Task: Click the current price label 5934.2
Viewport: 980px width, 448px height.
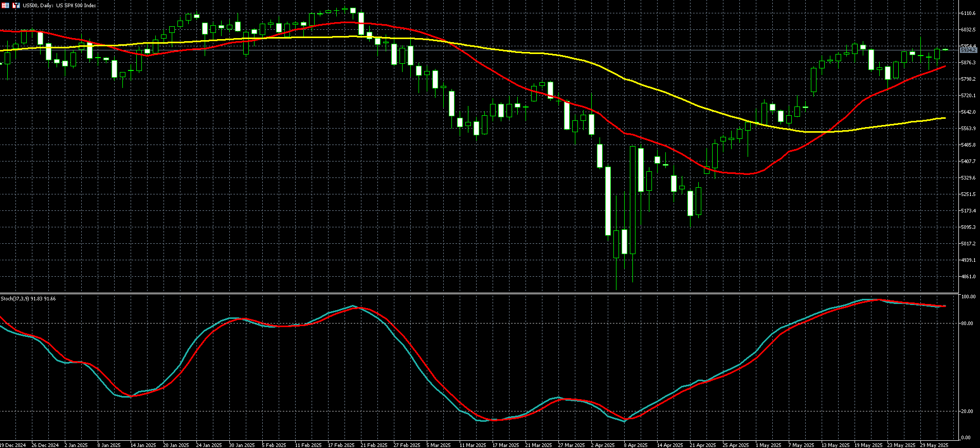Action: (968, 50)
